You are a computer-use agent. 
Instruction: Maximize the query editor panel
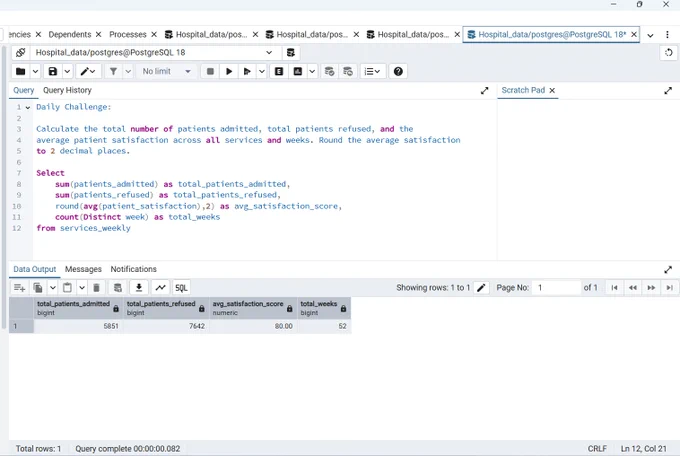pyautogui.click(x=484, y=91)
